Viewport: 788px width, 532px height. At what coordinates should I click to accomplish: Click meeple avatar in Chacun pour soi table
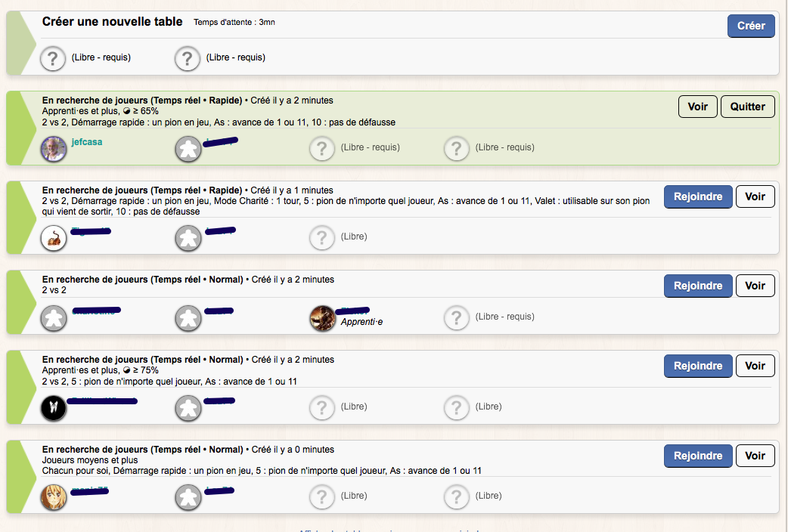point(188,497)
